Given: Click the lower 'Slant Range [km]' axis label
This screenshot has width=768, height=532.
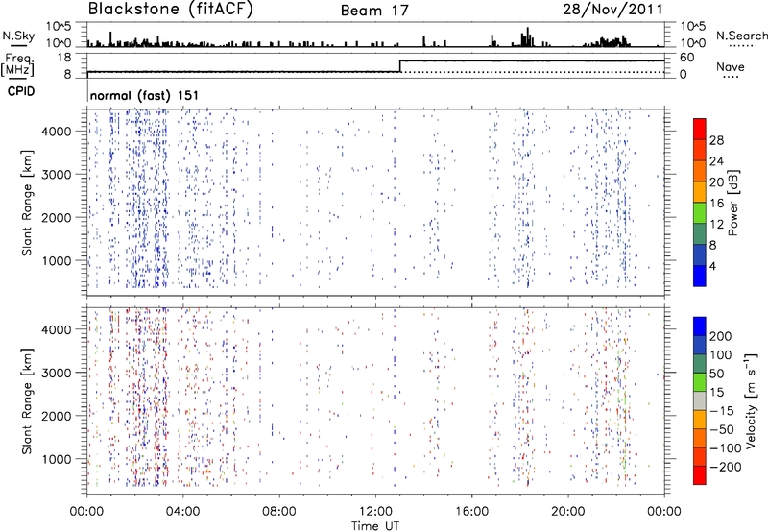Looking at the screenshot, I should tap(27, 400).
